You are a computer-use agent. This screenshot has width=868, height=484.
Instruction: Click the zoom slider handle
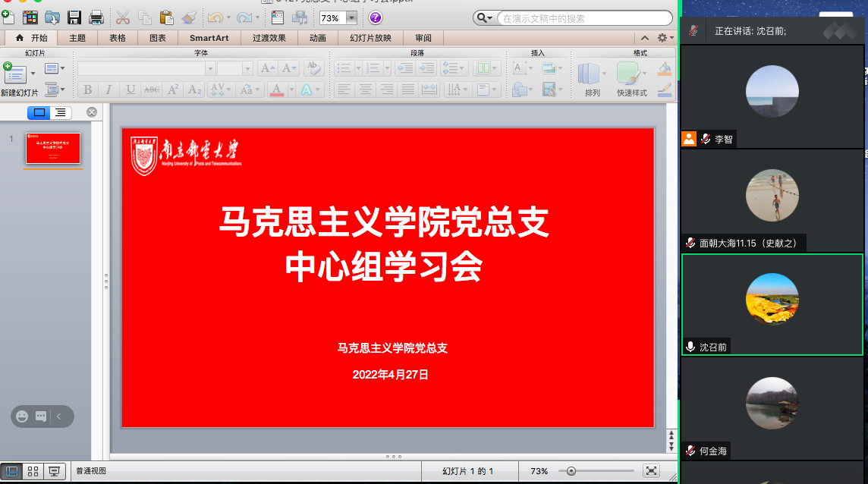[571, 471]
